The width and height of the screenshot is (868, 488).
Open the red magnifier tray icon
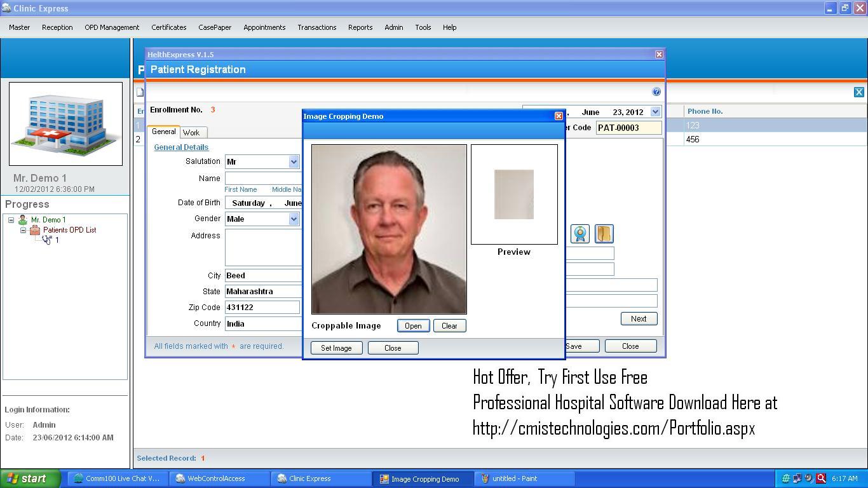click(x=822, y=478)
